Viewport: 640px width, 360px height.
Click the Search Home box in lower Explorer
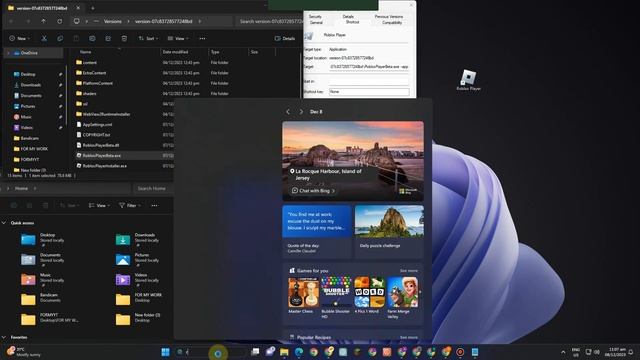click(x=153, y=189)
